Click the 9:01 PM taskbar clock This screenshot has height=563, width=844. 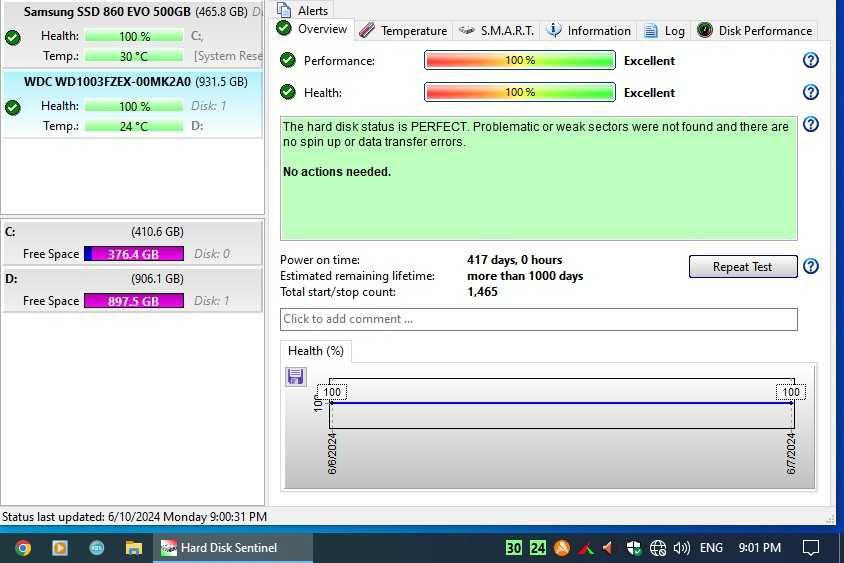click(x=759, y=548)
